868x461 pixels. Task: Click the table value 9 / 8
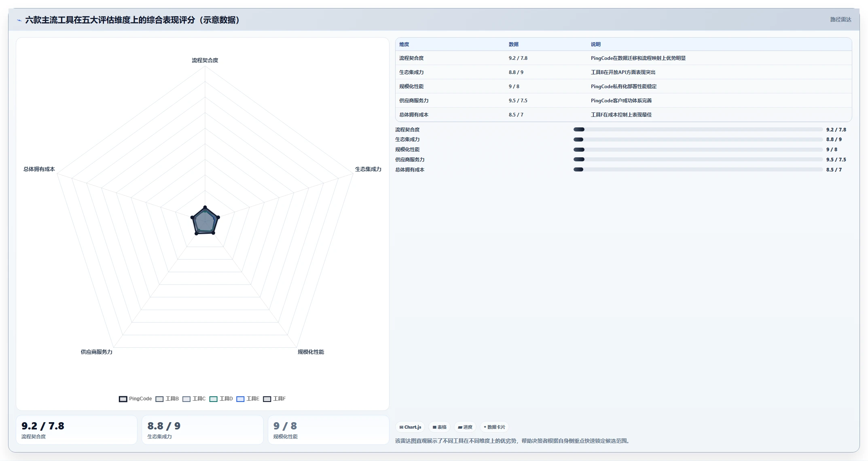point(514,87)
